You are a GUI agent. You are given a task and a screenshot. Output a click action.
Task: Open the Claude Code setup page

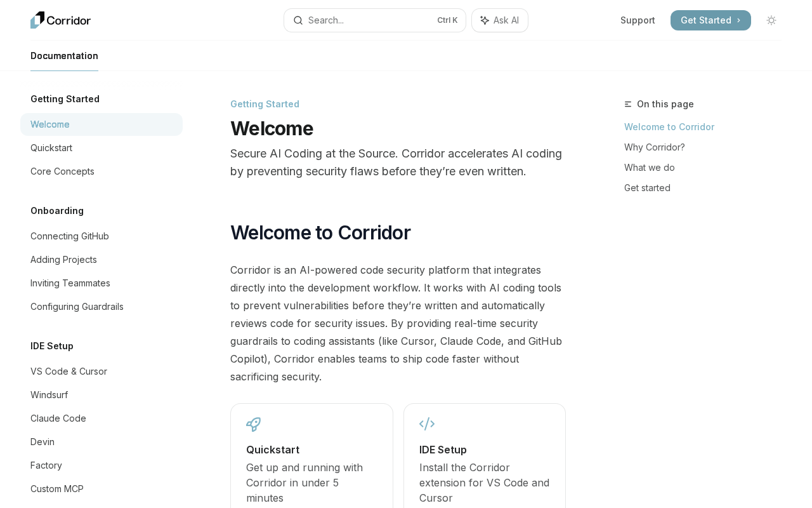pos(58,418)
